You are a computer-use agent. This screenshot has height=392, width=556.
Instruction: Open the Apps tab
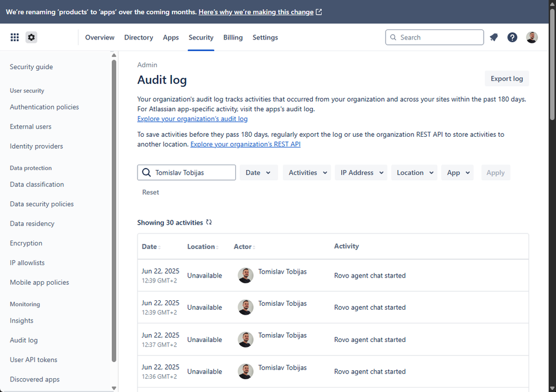tap(170, 37)
